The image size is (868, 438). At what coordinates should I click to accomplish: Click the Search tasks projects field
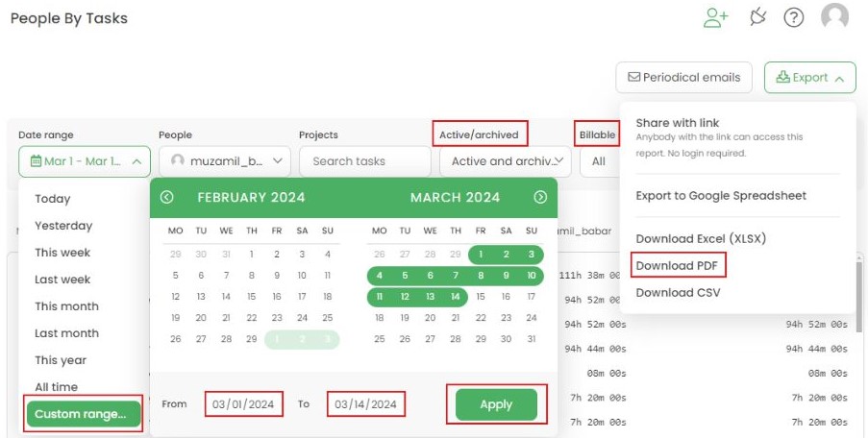tap(364, 161)
